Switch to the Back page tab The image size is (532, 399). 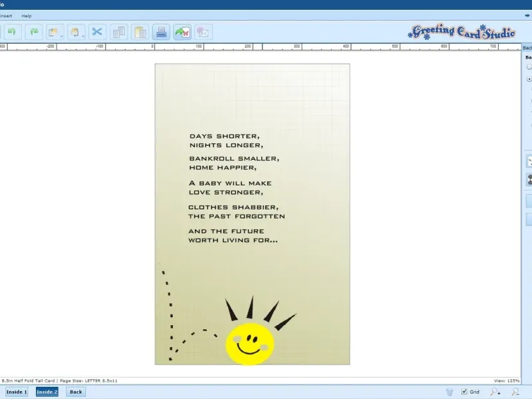[76, 392]
